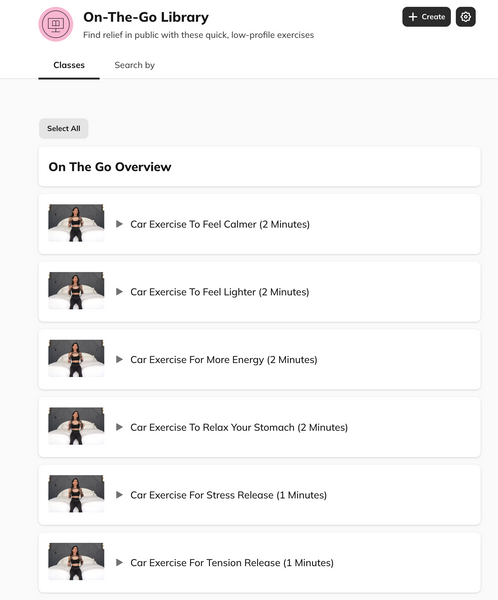Play Car Exercise For Tension Release
The image size is (498, 600).
point(119,562)
